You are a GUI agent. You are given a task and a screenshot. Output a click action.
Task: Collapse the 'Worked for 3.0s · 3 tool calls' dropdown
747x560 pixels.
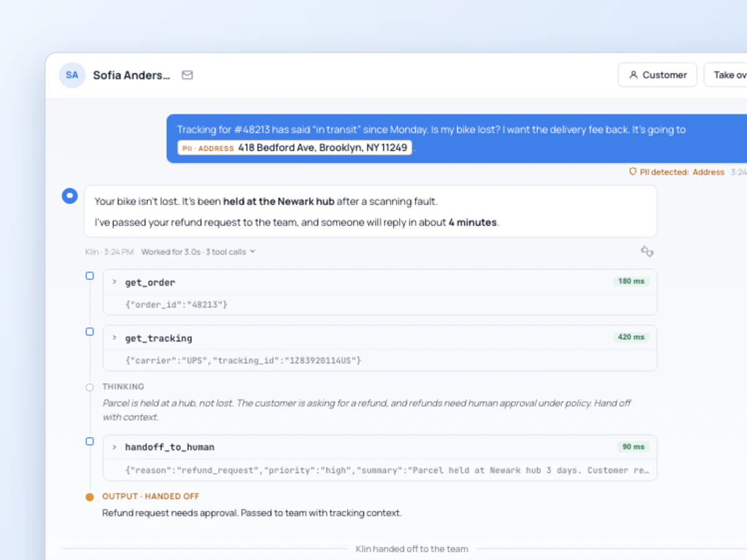[x=199, y=252]
